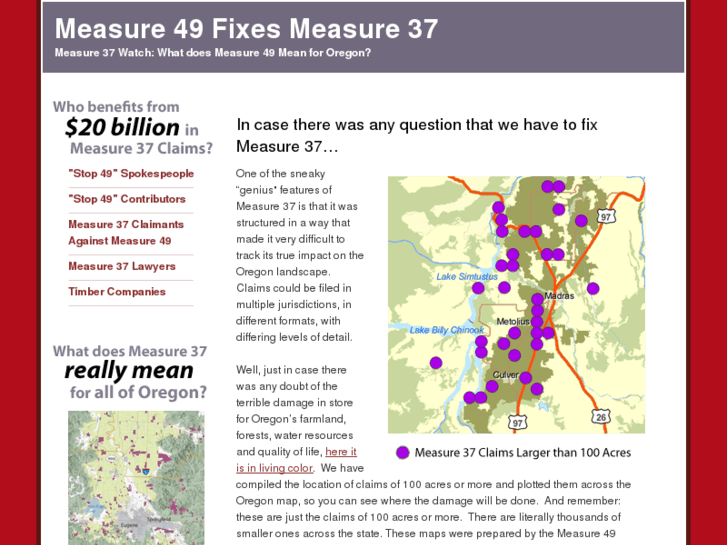The width and height of the screenshot is (727, 545).
Task: Click the purple legend dot icon
Action: click(403, 453)
